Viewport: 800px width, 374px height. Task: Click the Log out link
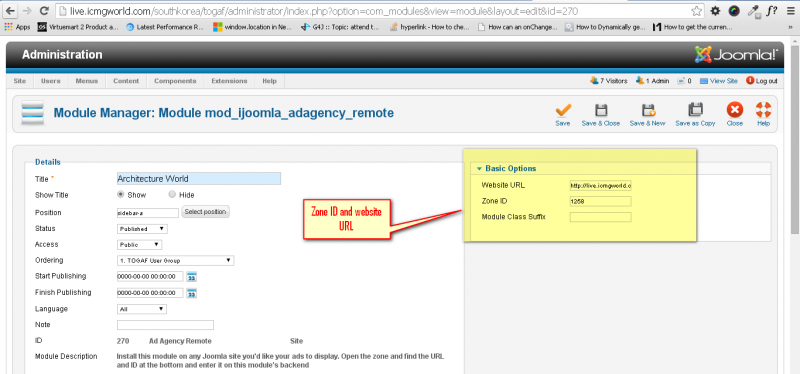coord(761,81)
